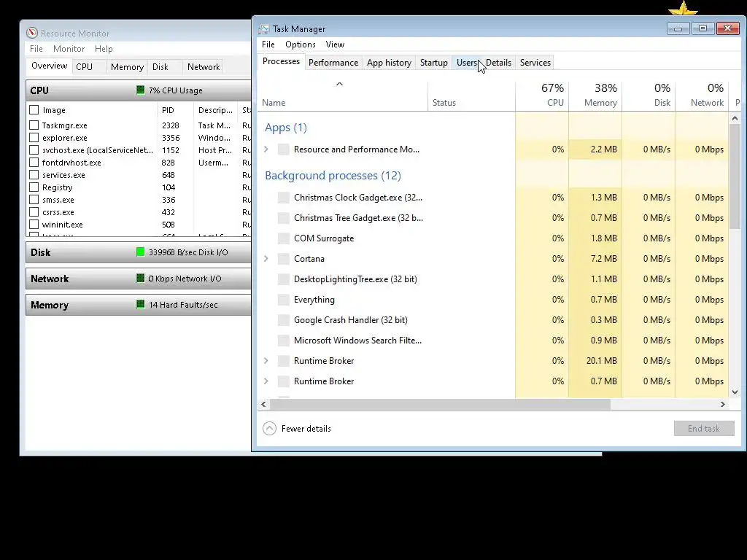
Task: Expand the Network section in Resource Monitor
Action: 139,279
